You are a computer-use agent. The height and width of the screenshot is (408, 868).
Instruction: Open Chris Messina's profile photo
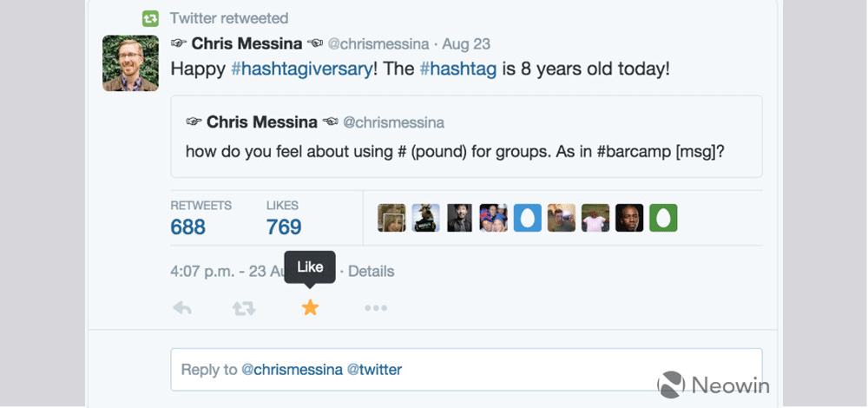[x=130, y=63]
